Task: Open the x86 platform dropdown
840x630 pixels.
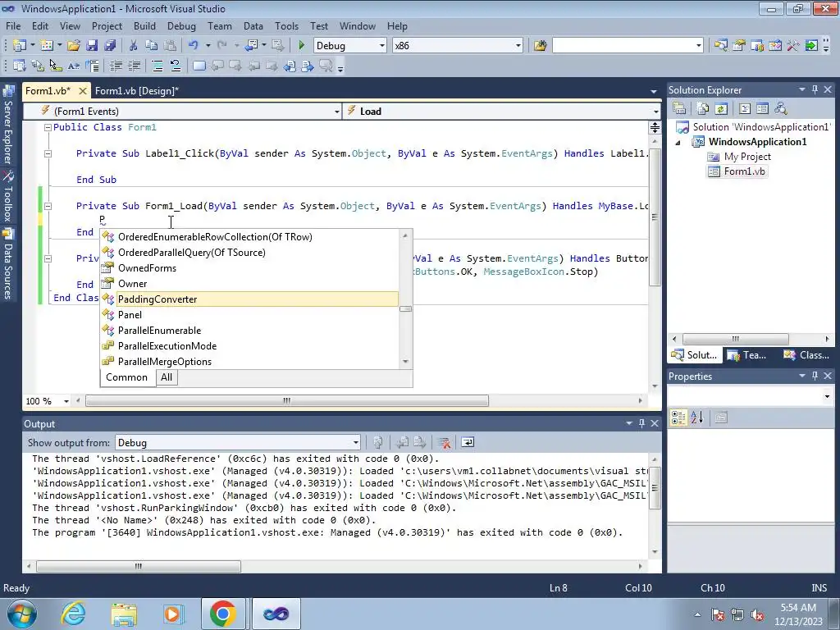Action: [518, 46]
